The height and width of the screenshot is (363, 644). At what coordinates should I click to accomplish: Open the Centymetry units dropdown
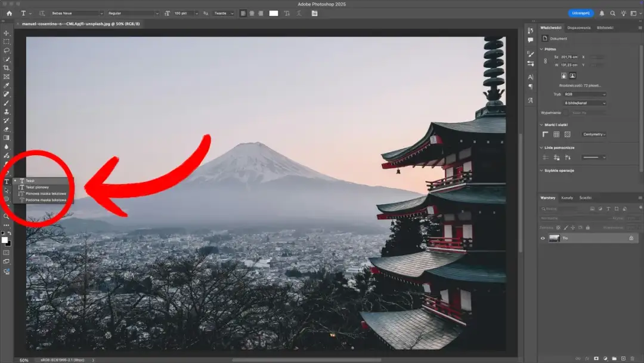click(x=593, y=134)
